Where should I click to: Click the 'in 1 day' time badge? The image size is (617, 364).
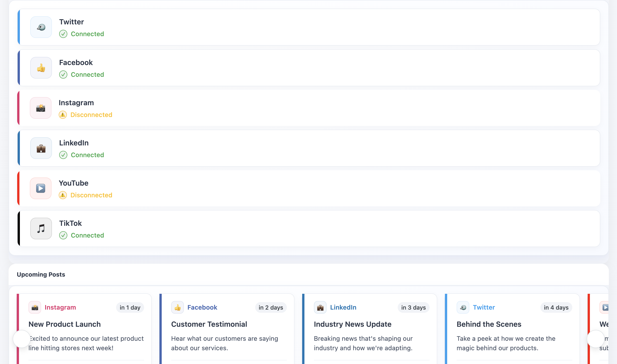[x=130, y=308]
